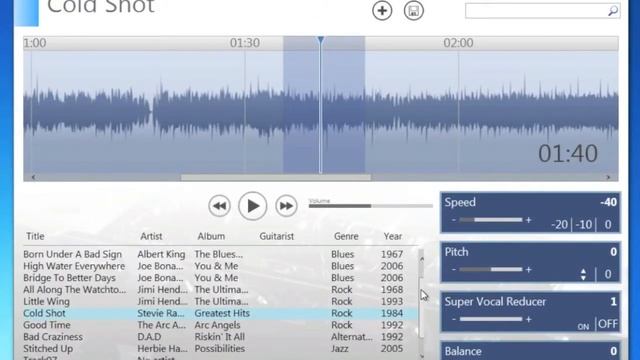Click the track list scroll down arrow
640x360 pixels.
(x=422, y=356)
